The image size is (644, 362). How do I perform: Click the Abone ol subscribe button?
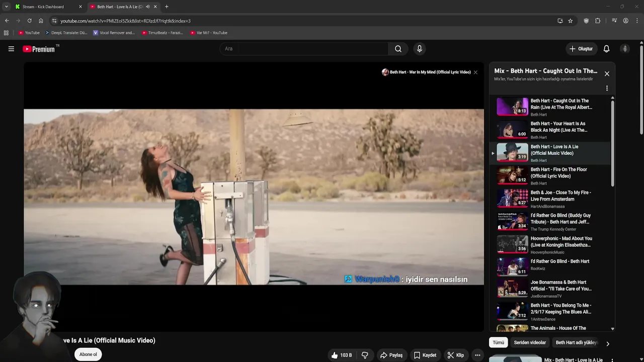point(88,354)
